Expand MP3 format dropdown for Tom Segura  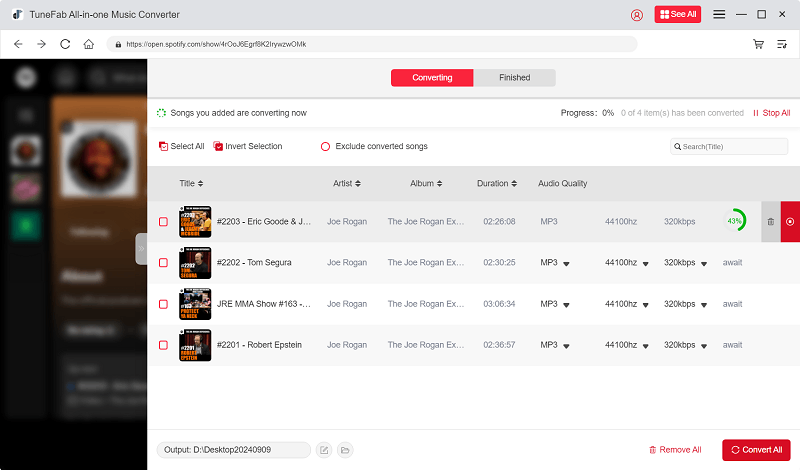[x=566, y=263]
